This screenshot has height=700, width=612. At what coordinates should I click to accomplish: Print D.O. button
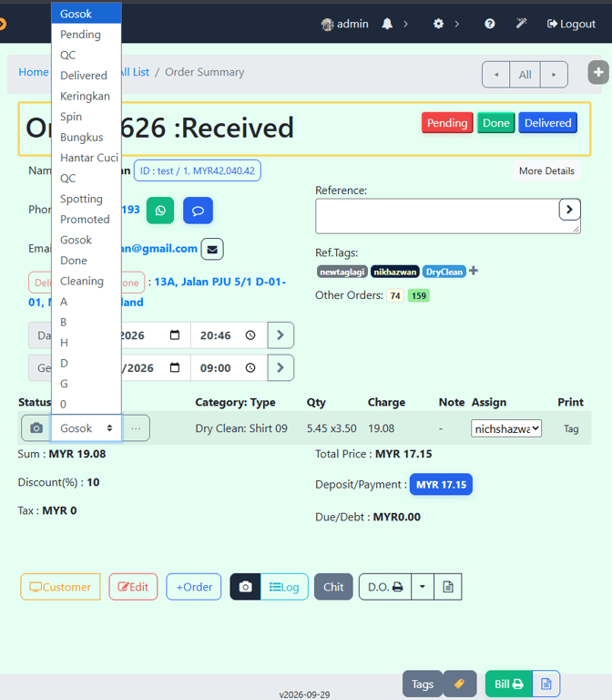(385, 587)
